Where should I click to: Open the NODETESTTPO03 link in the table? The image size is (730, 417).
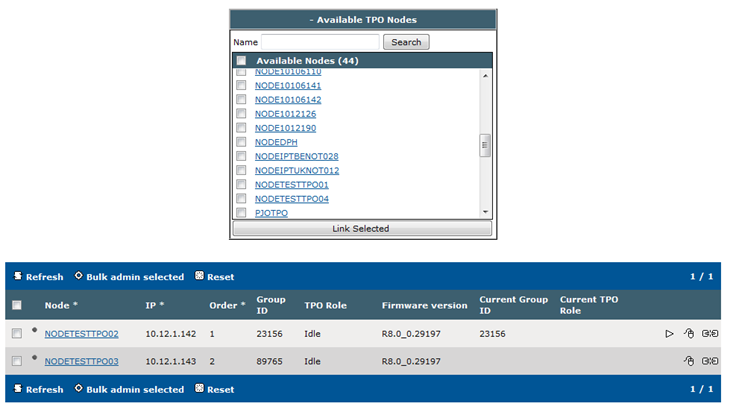point(81,361)
